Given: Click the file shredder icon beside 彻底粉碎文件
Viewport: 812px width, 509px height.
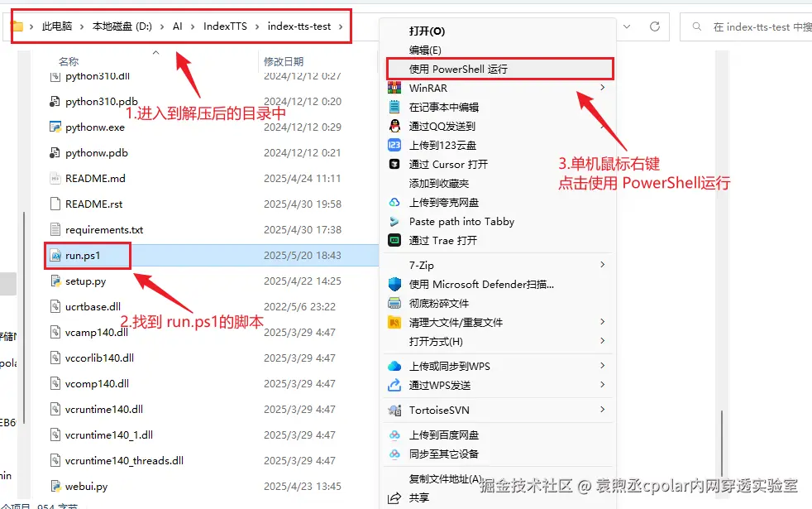Looking at the screenshot, I should (394, 303).
